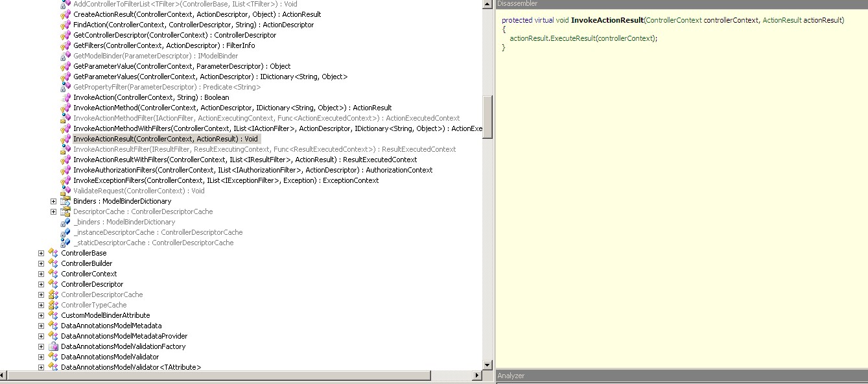Select the DataAnnotationsModelValidator class entry

pyautogui.click(x=110, y=357)
